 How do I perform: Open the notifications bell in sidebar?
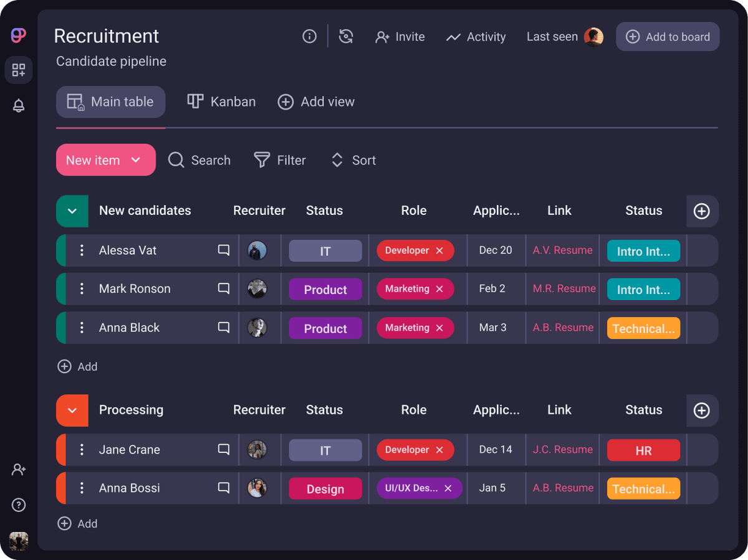click(x=19, y=106)
